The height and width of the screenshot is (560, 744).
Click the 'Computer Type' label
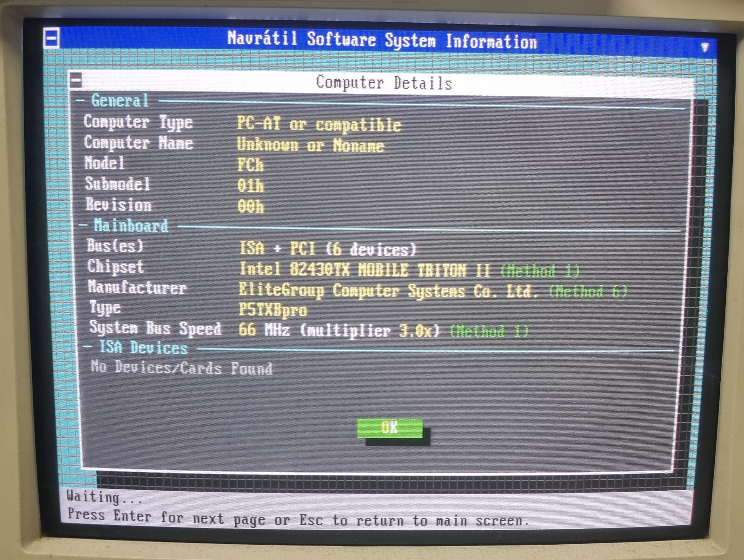coord(138,122)
